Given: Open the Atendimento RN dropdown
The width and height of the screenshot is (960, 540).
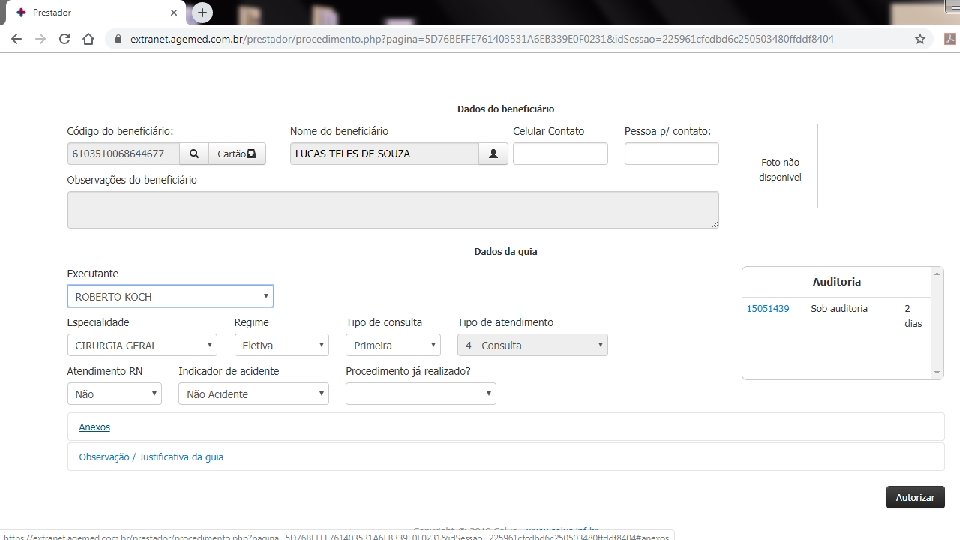Looking at the screenshot, I should click(x=114, y=394).
